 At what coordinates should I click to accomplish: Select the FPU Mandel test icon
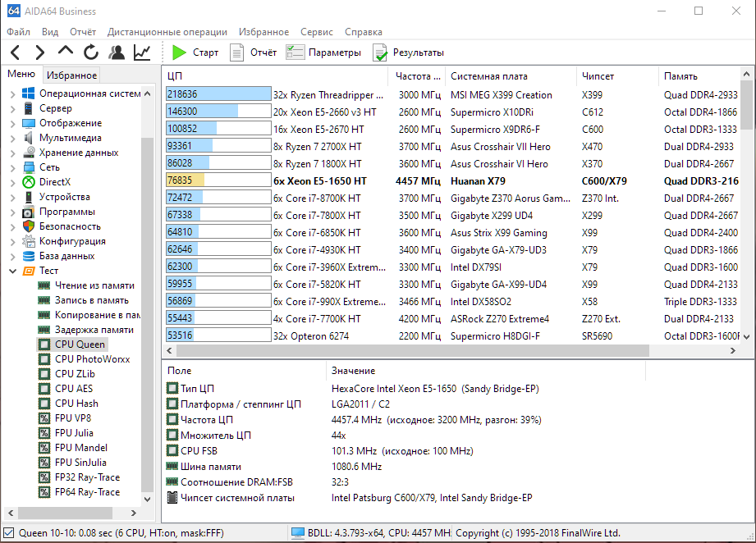(x=44, y=448)
